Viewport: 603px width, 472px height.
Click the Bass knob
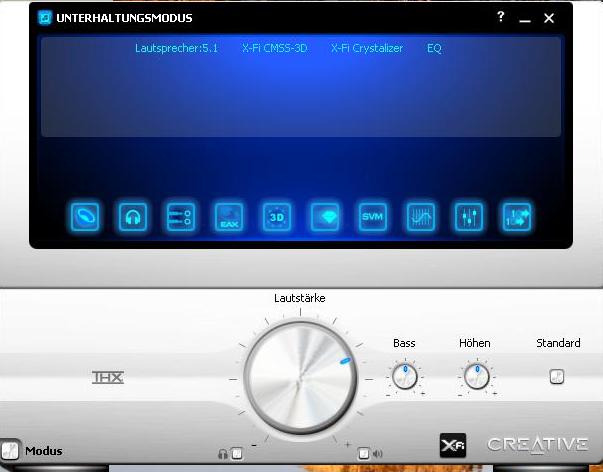point(405,377)
